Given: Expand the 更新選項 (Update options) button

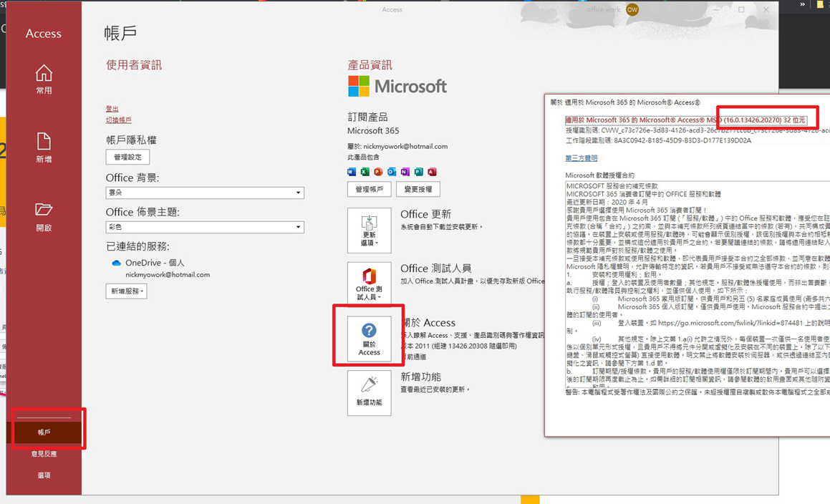Looking at the screenshot, I should (x=370, y=231).
